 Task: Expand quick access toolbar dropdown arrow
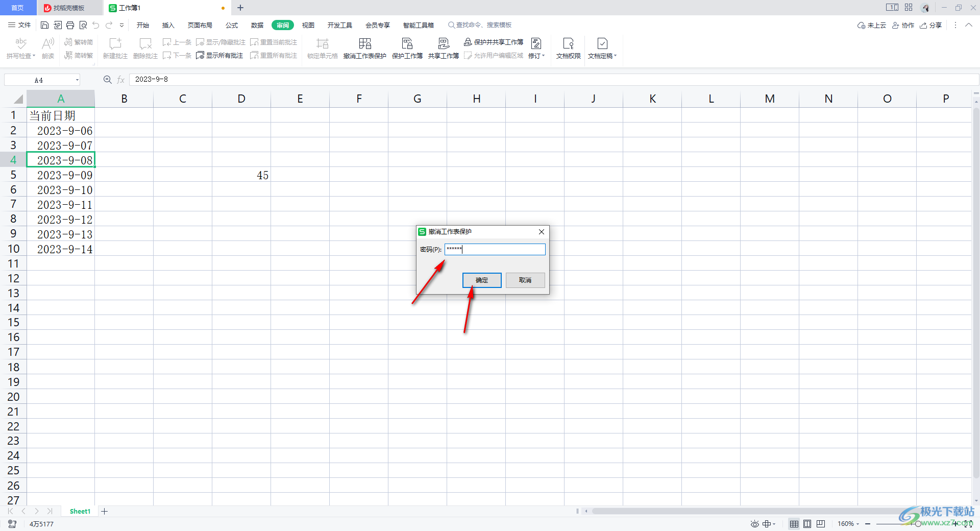[x=121, y=25]
